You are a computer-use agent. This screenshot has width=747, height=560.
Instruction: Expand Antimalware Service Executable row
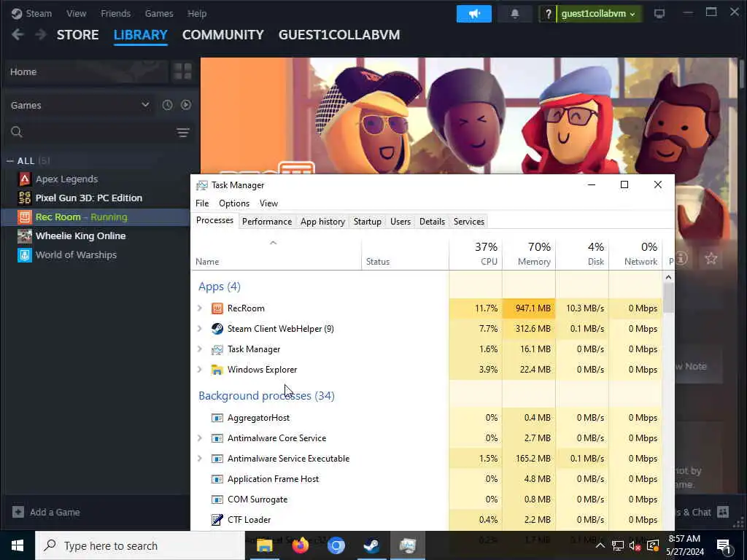coord(200,459)
